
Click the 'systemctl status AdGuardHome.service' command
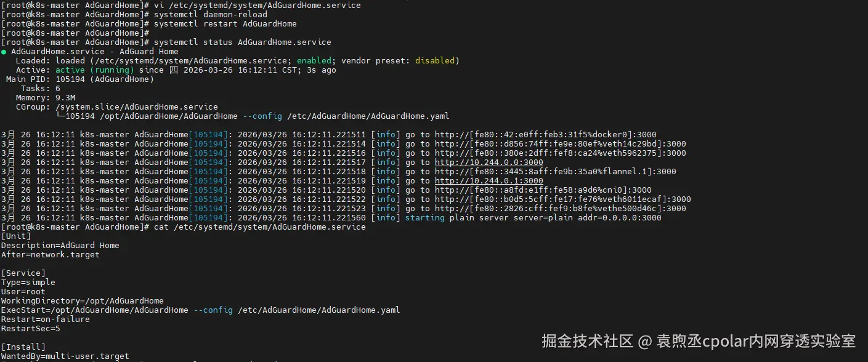243,42
